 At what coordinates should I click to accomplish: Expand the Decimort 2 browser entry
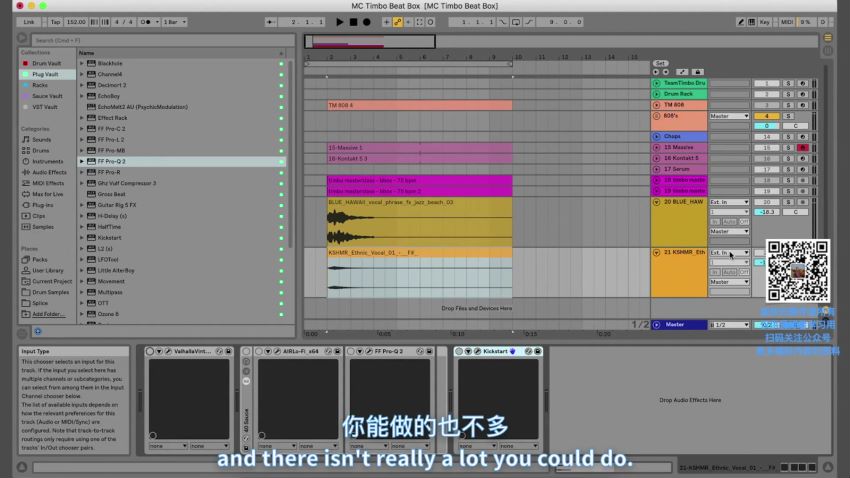coord(82,85)
